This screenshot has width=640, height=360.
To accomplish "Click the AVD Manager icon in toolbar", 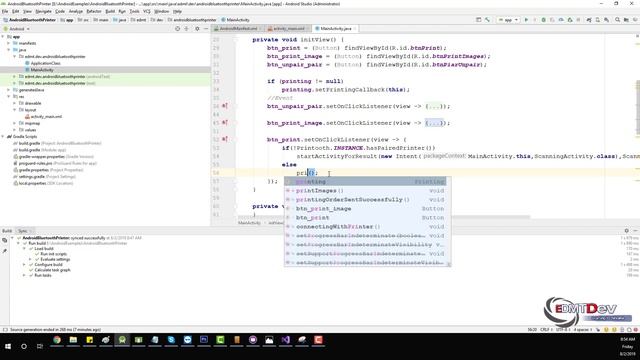I will pos(598,20).
